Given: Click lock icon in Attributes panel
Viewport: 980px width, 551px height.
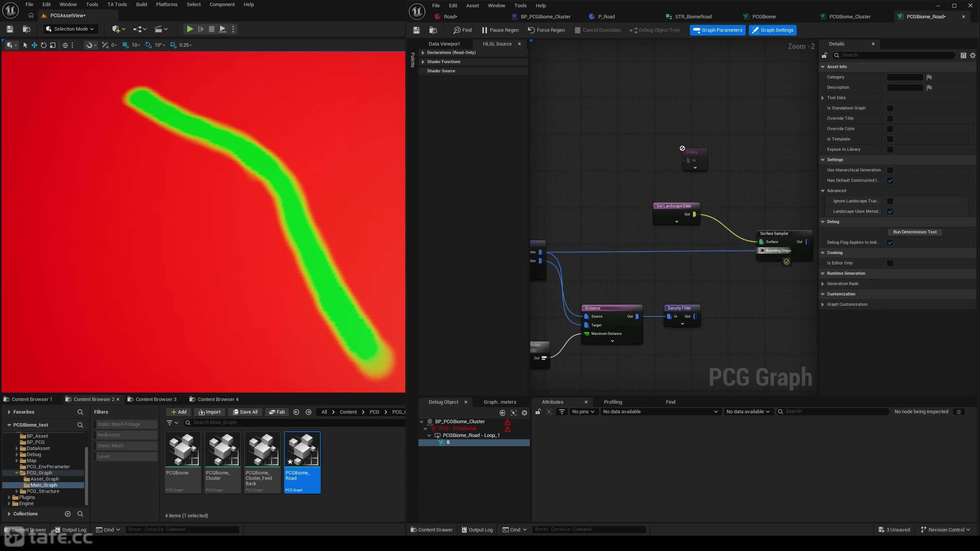Looking at the screenshot, I should coord(538,412).
